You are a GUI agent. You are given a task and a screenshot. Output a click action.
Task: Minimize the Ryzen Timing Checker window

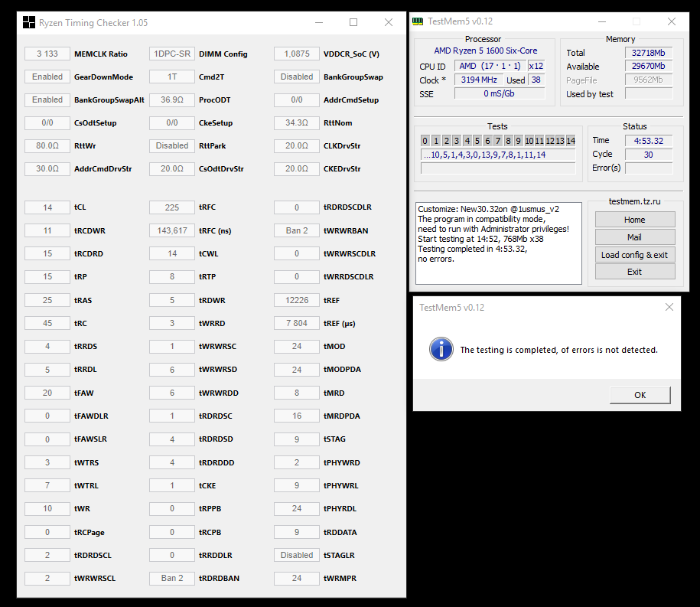(319, 22)
